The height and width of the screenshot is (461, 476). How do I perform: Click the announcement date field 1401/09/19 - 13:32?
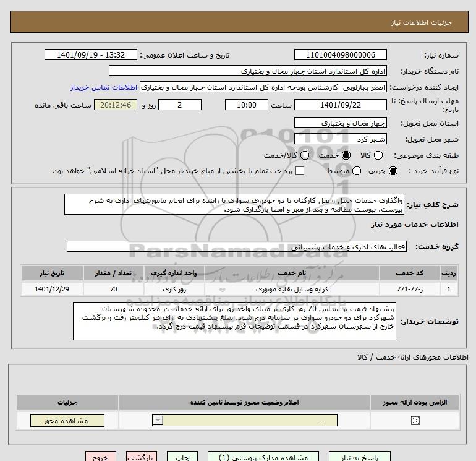pos(91,54)
